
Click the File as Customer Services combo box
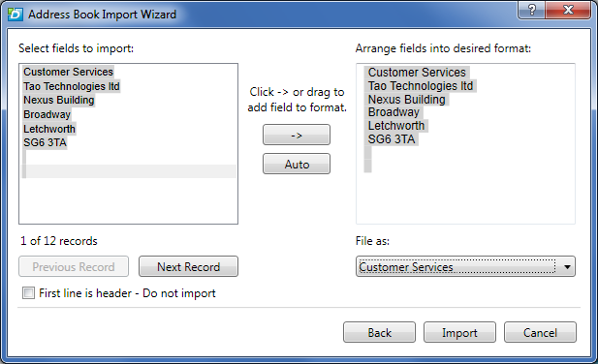point(465,266)
